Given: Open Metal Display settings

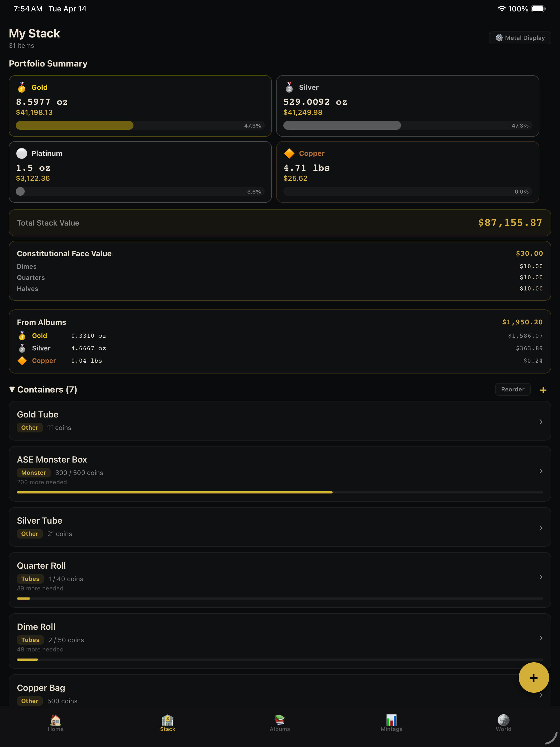Looking at the screenshot, I should (520, 38).
